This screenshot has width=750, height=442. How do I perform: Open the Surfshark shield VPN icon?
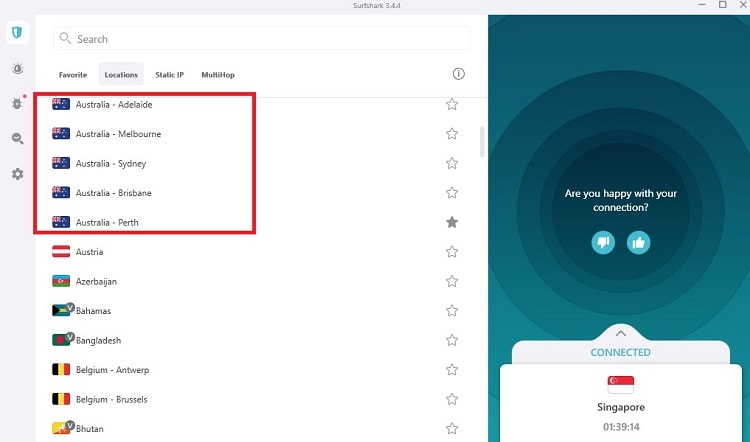(18, 33)
